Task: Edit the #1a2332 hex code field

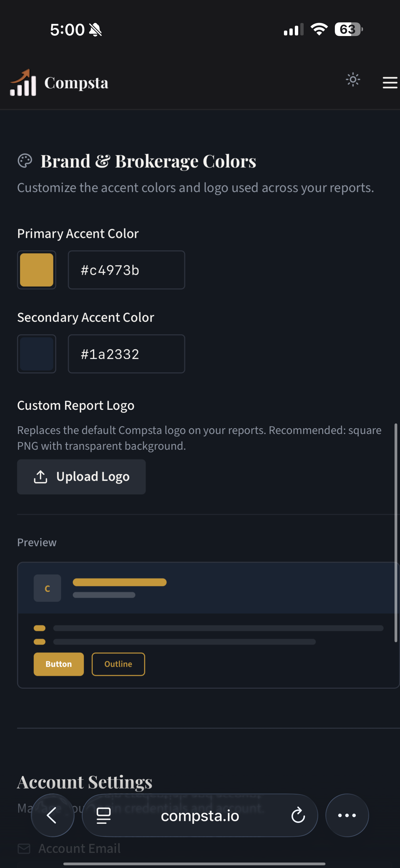Action: click(x=126, y=354)
